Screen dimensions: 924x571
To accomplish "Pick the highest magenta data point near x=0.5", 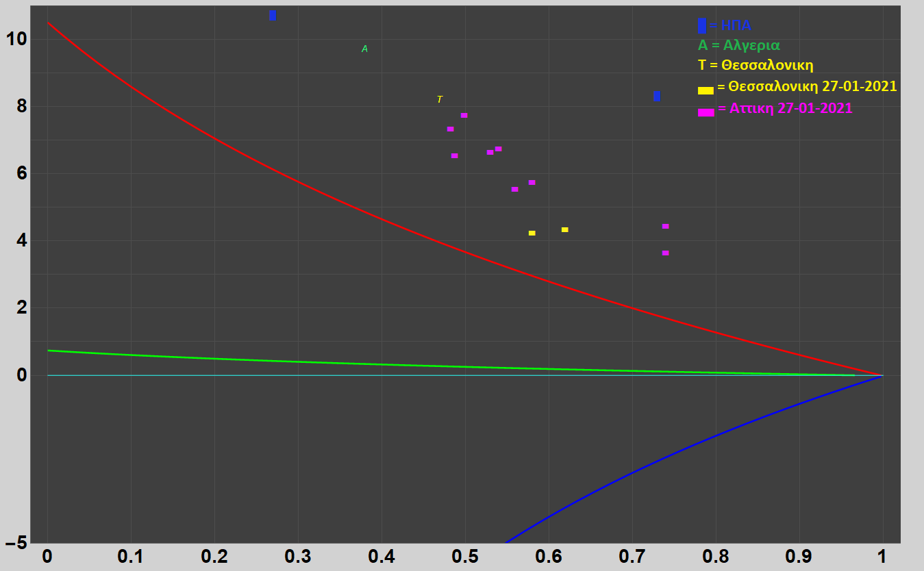I will pyautogui.click(x=464, y=115).
